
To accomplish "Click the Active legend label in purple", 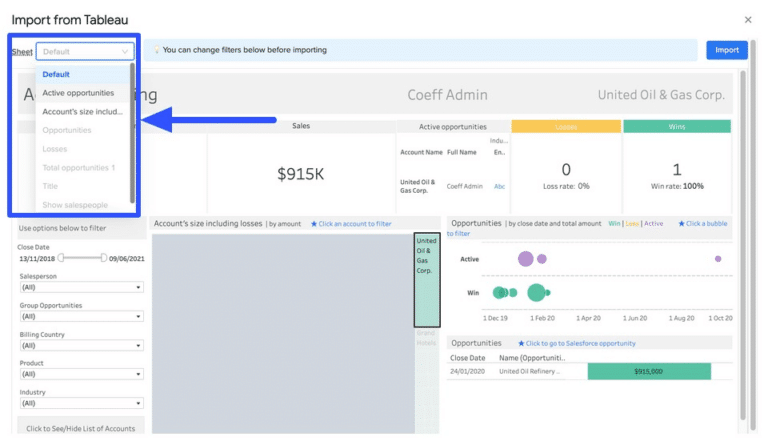I will click(x=653, y=224).
